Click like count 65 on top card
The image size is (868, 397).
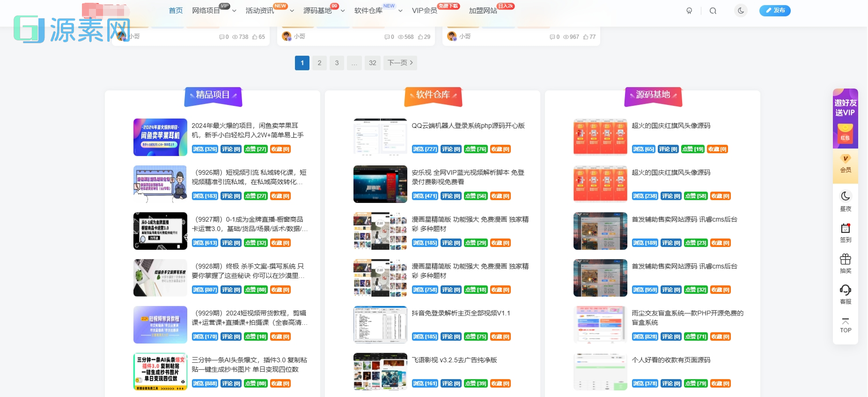point(258,37)
